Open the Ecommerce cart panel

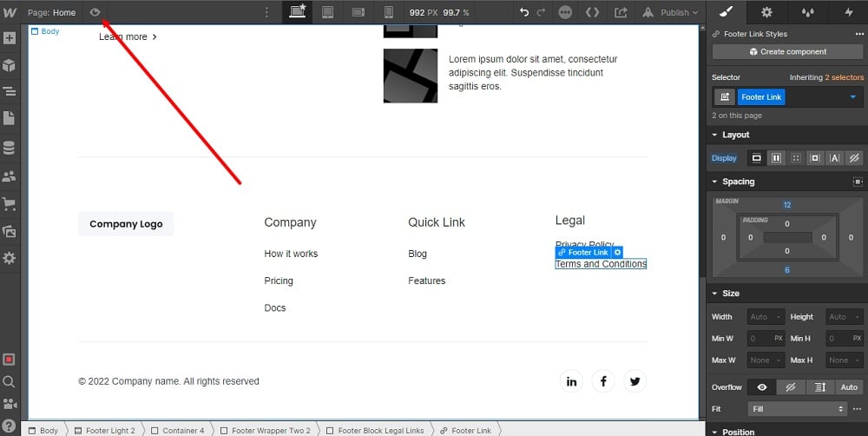tap(10, 203)
